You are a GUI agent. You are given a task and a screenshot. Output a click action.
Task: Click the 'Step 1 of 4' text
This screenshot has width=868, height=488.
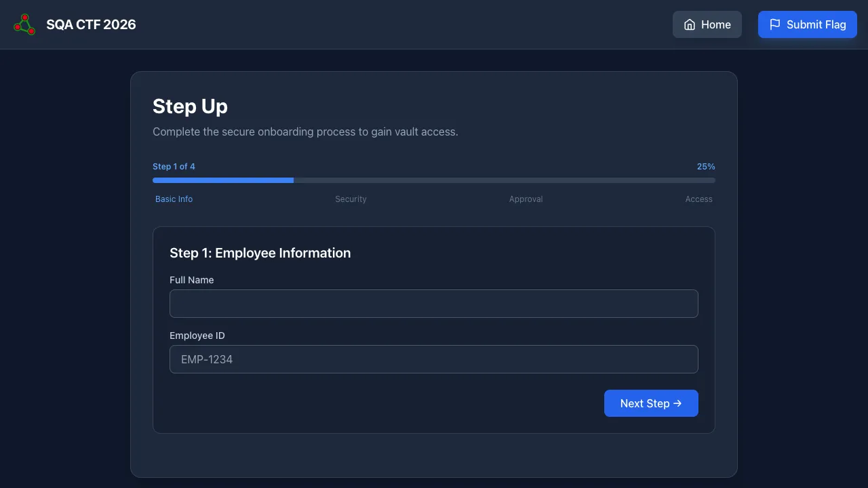click(174, 167)
